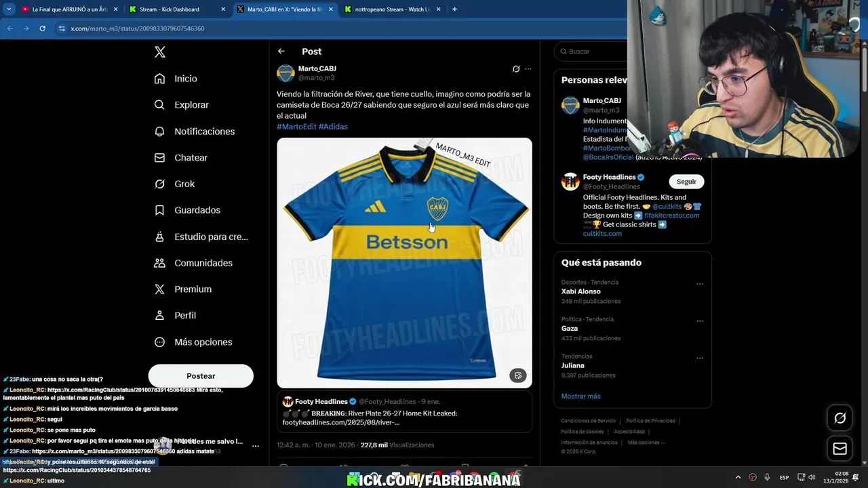Open the floating Grok button
The image size is (868, 488).
pos(840,418)
